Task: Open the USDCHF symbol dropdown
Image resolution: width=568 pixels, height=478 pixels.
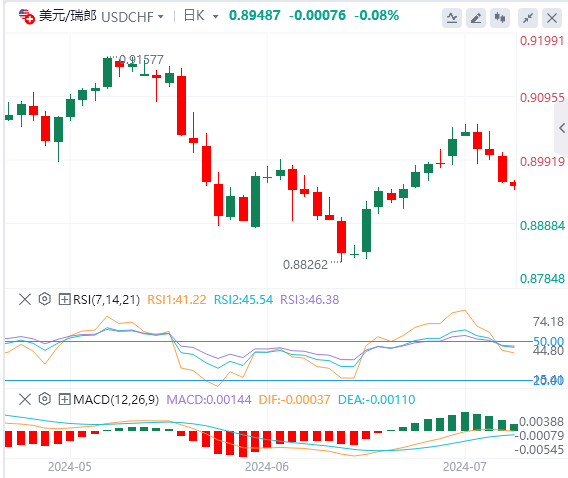Action: pyautogui.click(x=133, y=17)
